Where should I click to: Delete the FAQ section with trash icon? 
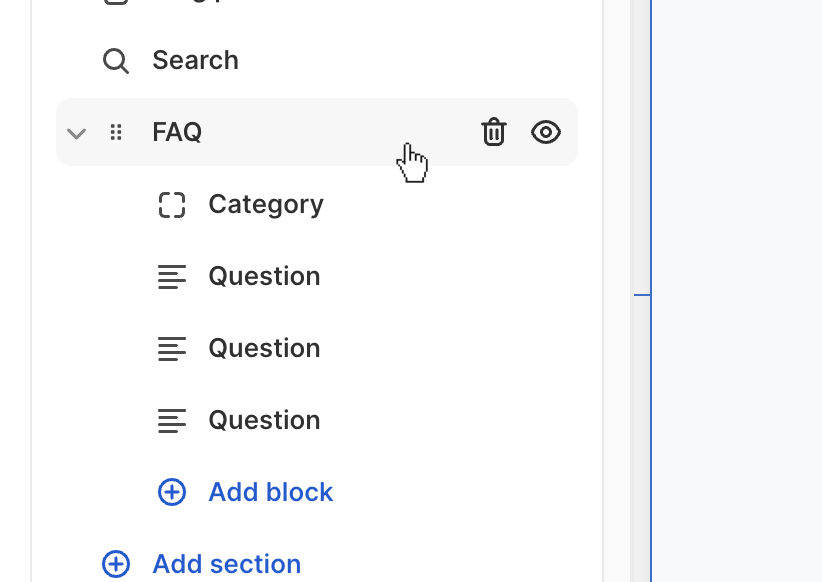[493, 132]
